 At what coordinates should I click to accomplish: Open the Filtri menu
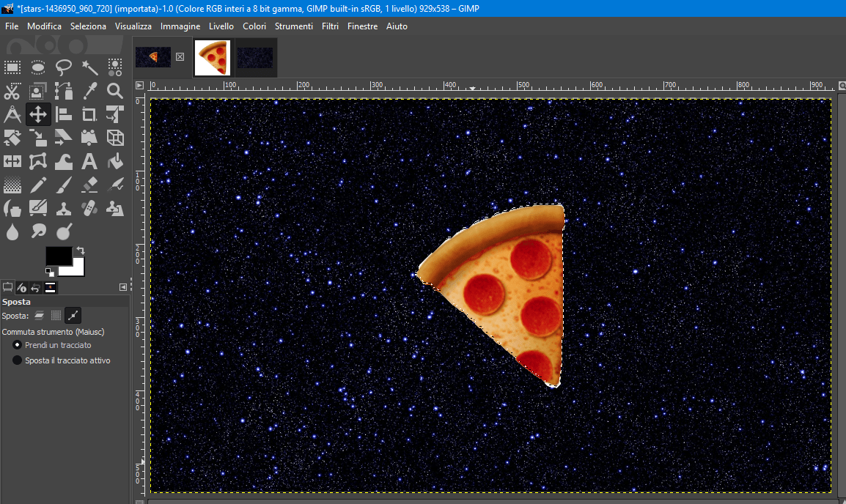(x=330, y=26)
